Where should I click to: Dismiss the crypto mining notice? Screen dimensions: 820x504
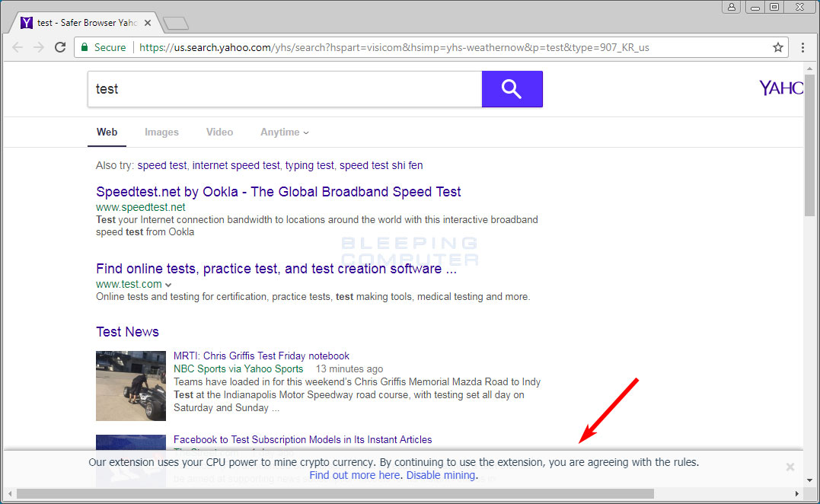790,467
